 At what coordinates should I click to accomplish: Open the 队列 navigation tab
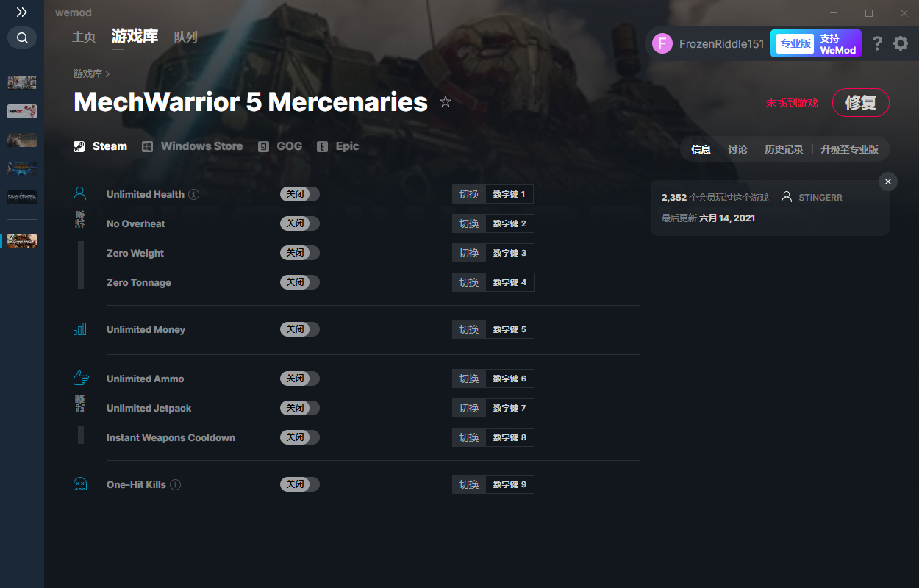[185, 37]
